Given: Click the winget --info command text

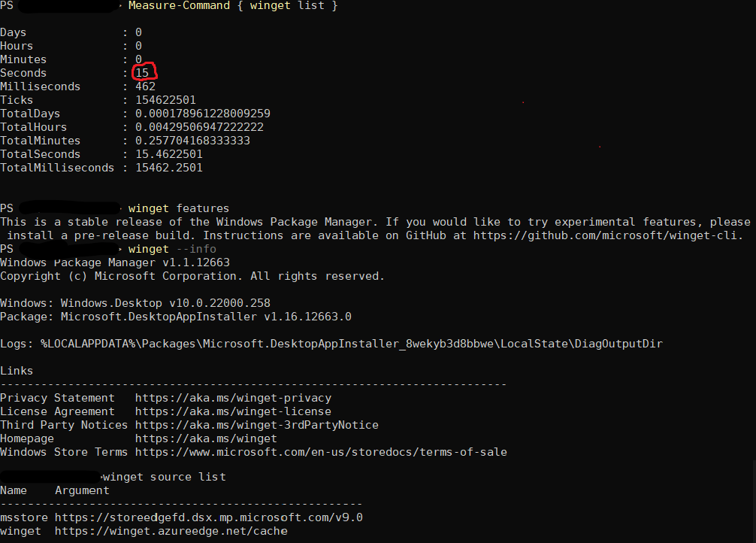Looking at the screenshot, I should [173, 248].
